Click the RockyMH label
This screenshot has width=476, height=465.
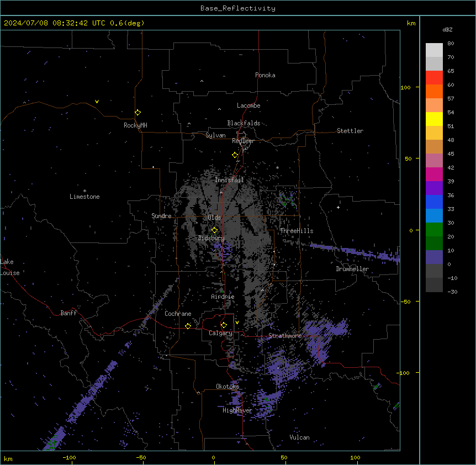point(135,125)
